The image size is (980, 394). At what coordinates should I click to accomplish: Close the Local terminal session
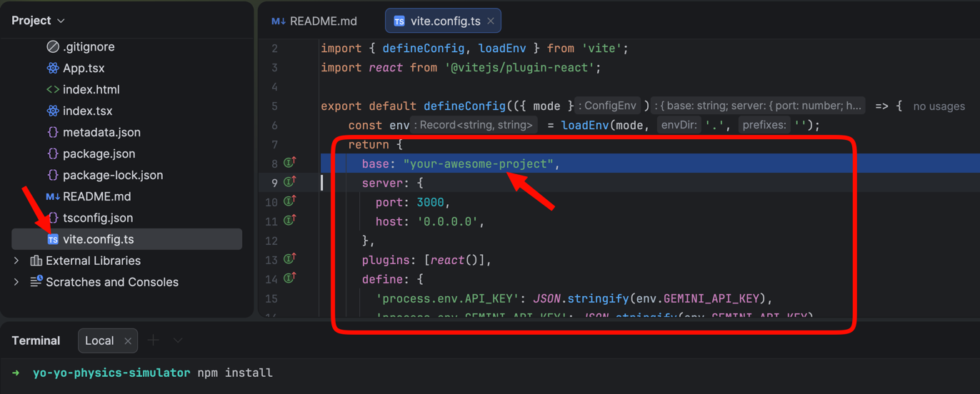pos(128,341)
